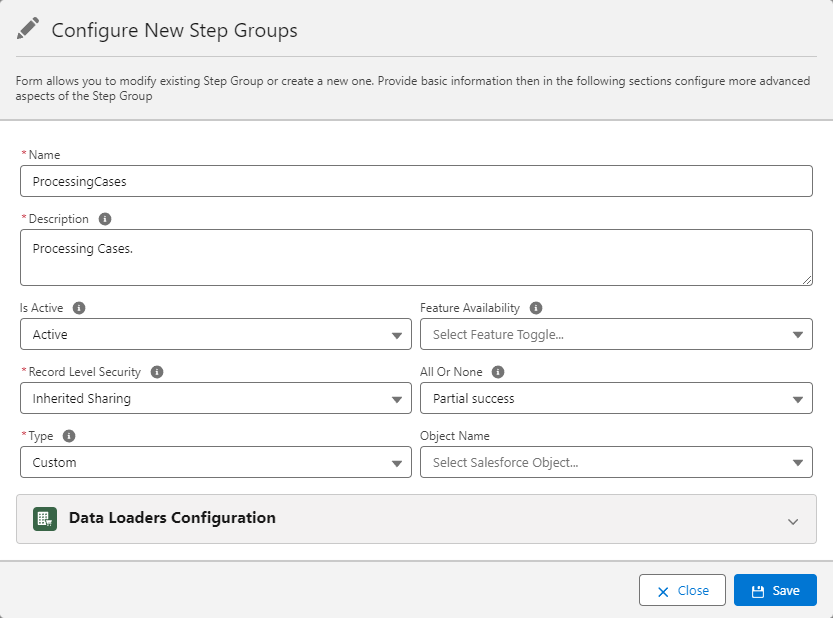Open the All Or None dropdown
This screenshot has height=618, width=833.
pyautogui.click(x=616, y=399)
